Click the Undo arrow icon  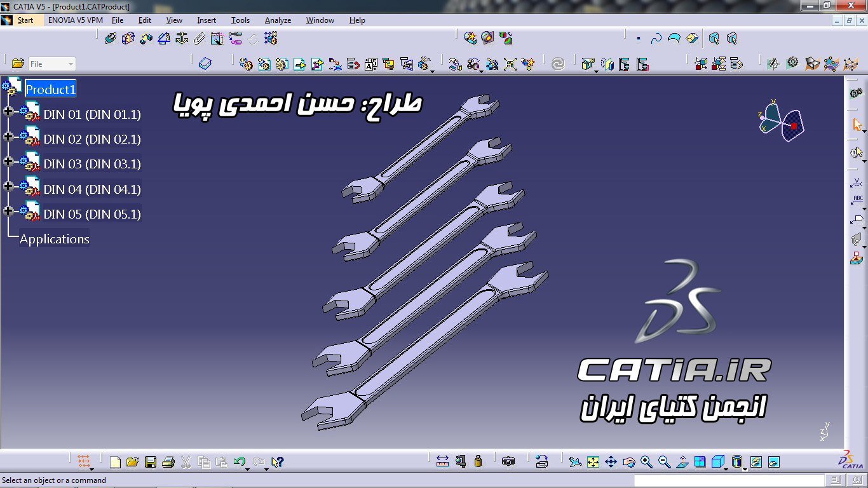(240, 462)
